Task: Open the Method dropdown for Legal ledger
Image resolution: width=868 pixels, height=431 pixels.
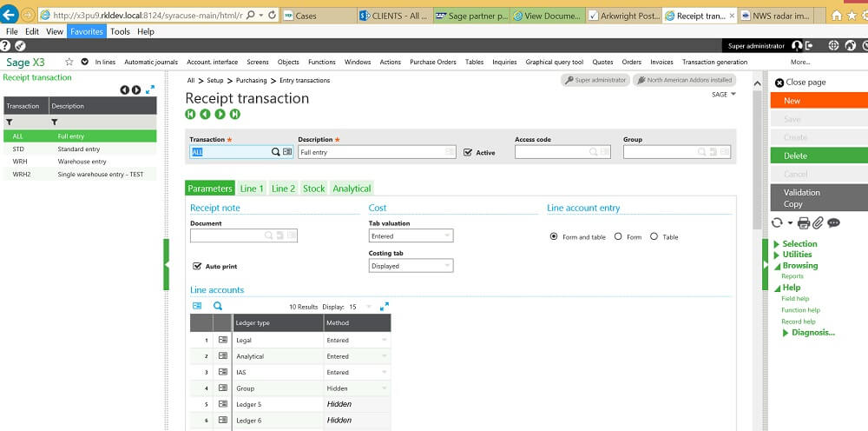Action: pos(385,340)
